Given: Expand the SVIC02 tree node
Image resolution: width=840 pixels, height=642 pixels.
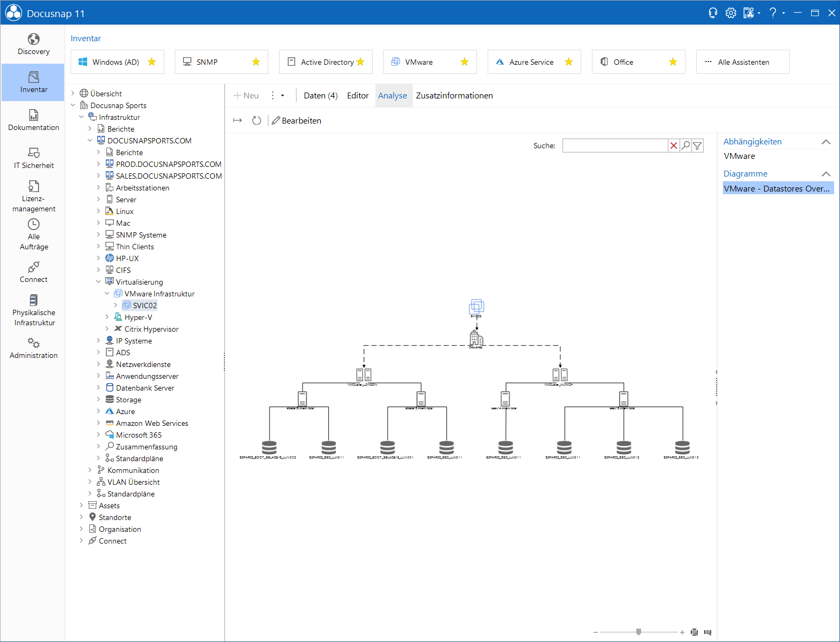Looking at the screenshot, I should pyautogui.click(x=115, y=305).
